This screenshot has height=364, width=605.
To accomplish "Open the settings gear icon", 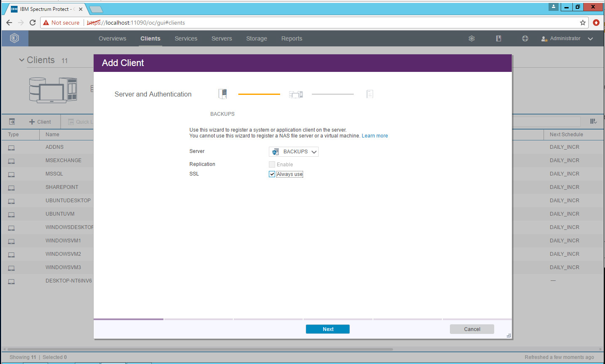I will click(472, 38).
